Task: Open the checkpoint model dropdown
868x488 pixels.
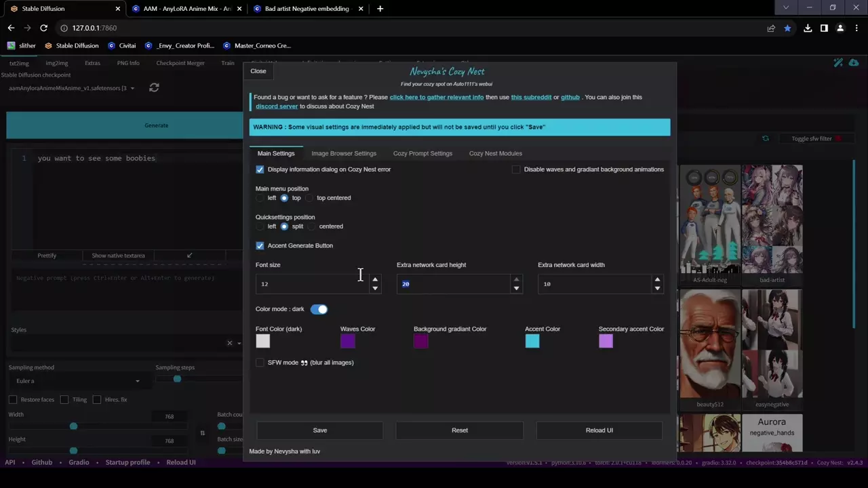Action: (x=132, y=88)
